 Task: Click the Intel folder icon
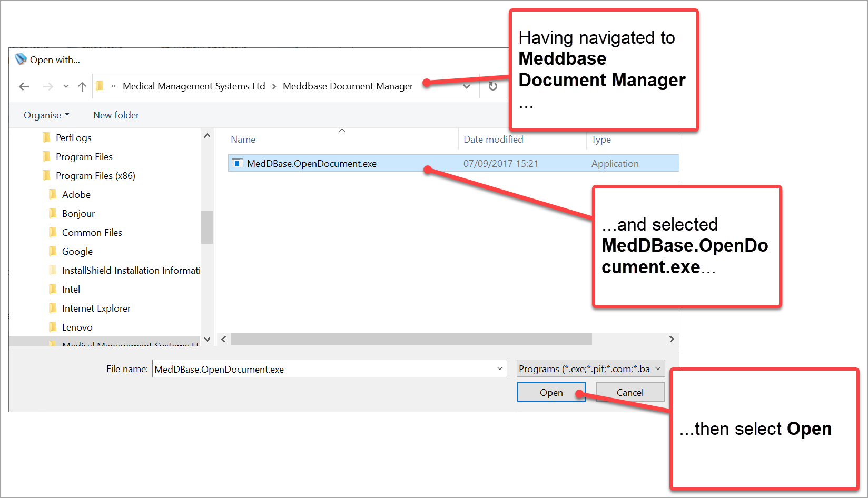[x=53, y=289]
